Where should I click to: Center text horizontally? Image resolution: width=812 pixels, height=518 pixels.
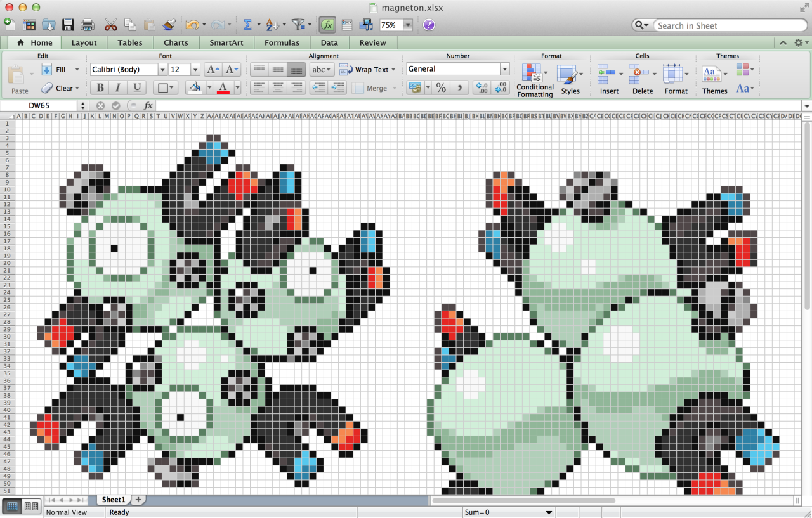277,87
